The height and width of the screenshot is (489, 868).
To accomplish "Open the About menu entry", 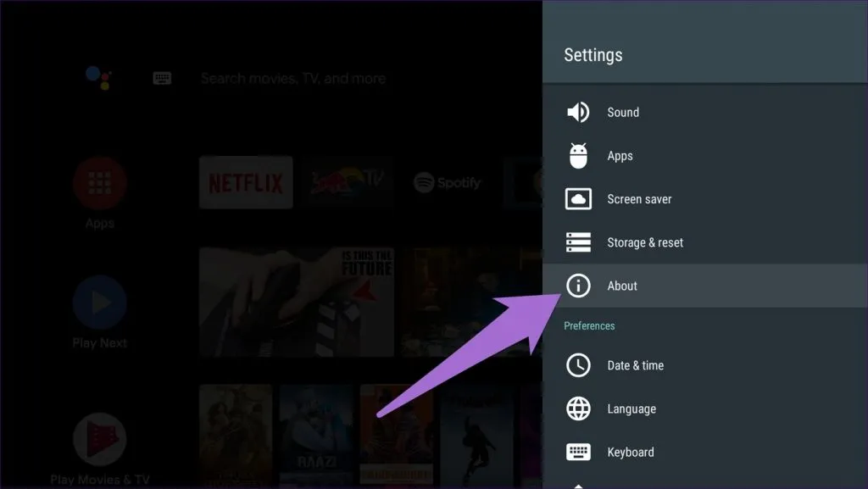I will click(622, 286).
